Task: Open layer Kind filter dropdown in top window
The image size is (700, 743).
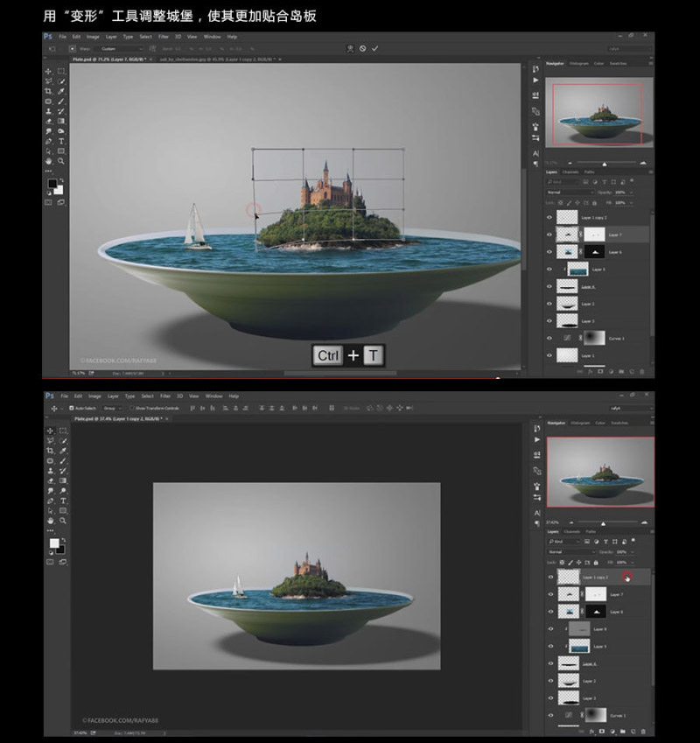Action: [x=563, y=182]
